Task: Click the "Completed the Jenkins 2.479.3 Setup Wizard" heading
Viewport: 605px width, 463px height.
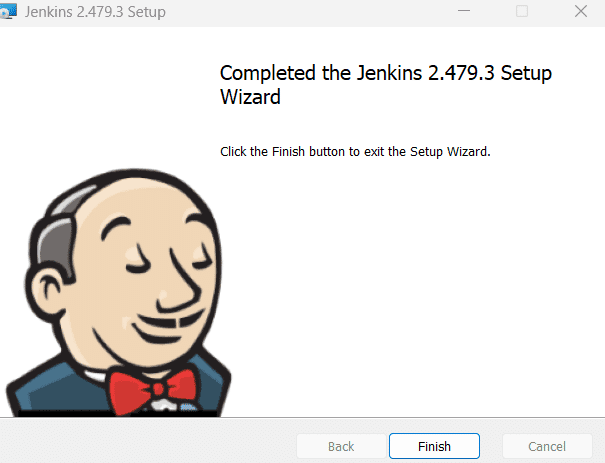Action: click(x=386, y=84)
